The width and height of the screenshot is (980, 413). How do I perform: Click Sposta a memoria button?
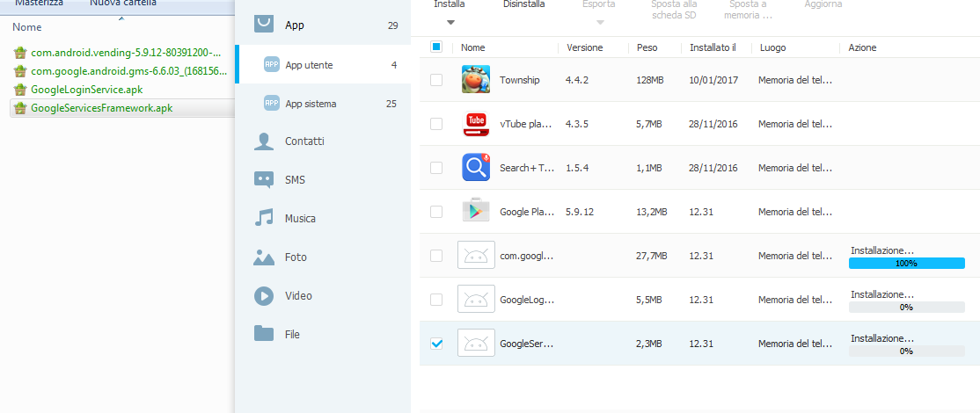pyautogui.click(x=748, y=10)
